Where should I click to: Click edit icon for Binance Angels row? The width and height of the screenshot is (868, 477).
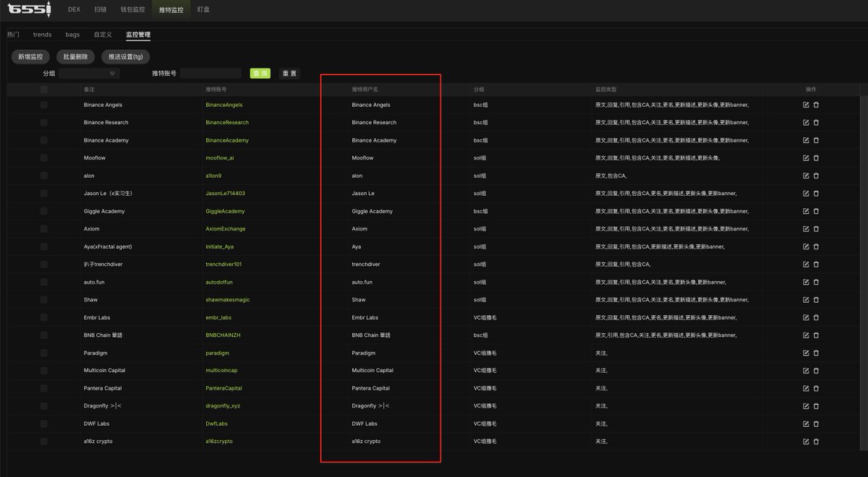pos(806,105)
